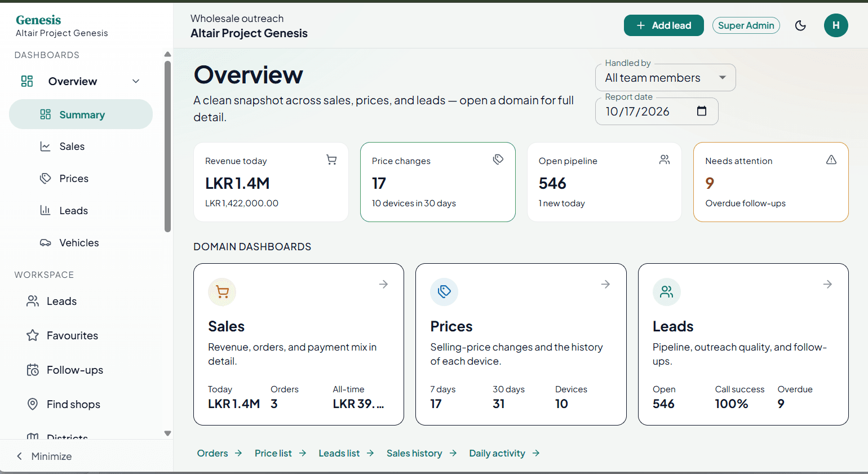This screenshot has width=868, height=474.
Task: Click the Sales domain cart icon
Action: [222, 292]
